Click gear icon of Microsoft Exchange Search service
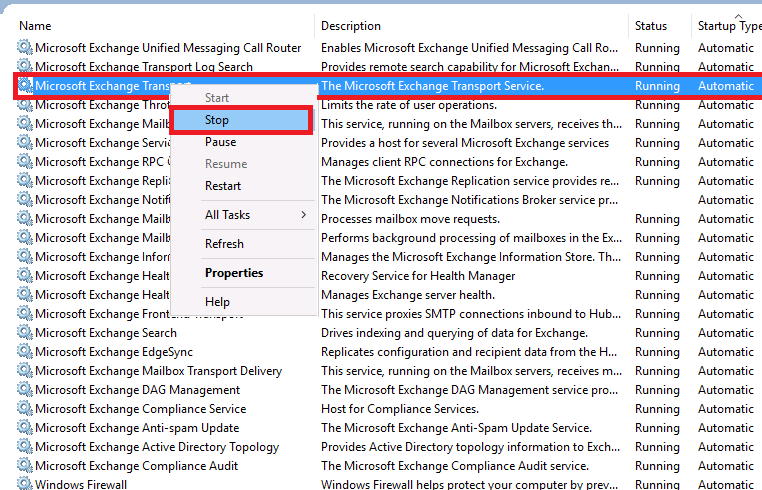The image size is (762, 490). pyautogui.click(x=24, y=333)
